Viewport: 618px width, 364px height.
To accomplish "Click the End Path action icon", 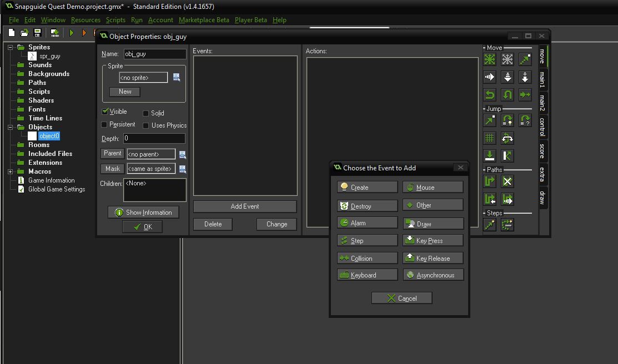I will coord(507,181).
